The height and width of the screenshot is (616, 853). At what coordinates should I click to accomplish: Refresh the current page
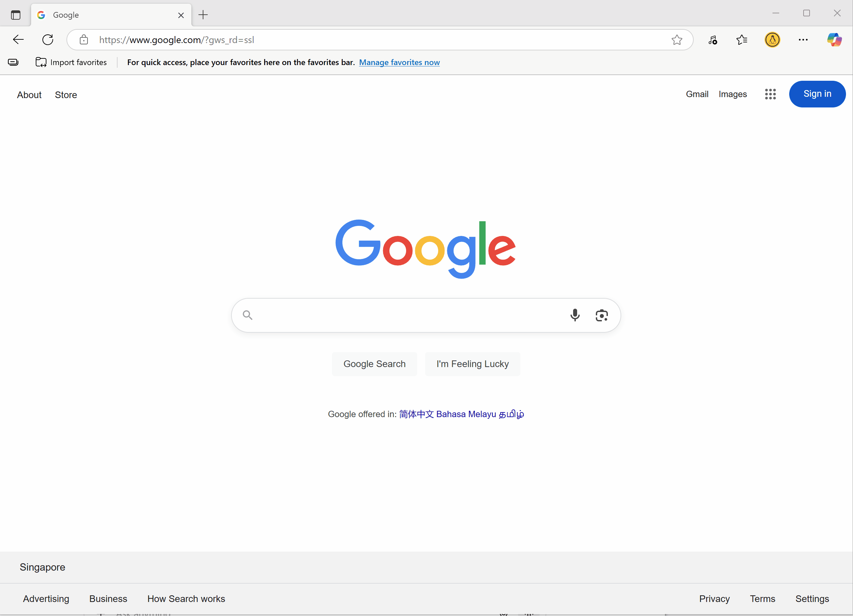[x=48, y=40]
